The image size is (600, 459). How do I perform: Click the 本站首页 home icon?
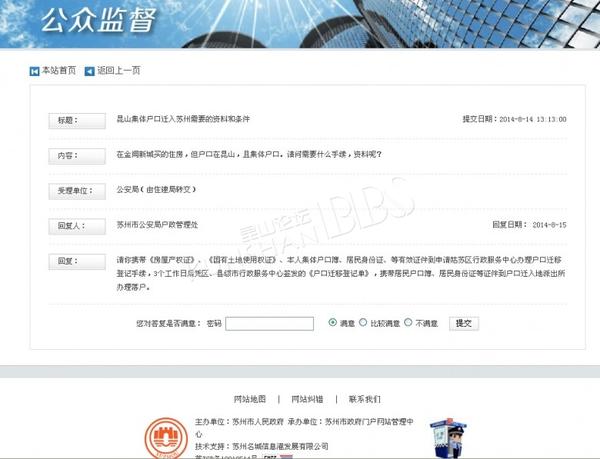34,71
